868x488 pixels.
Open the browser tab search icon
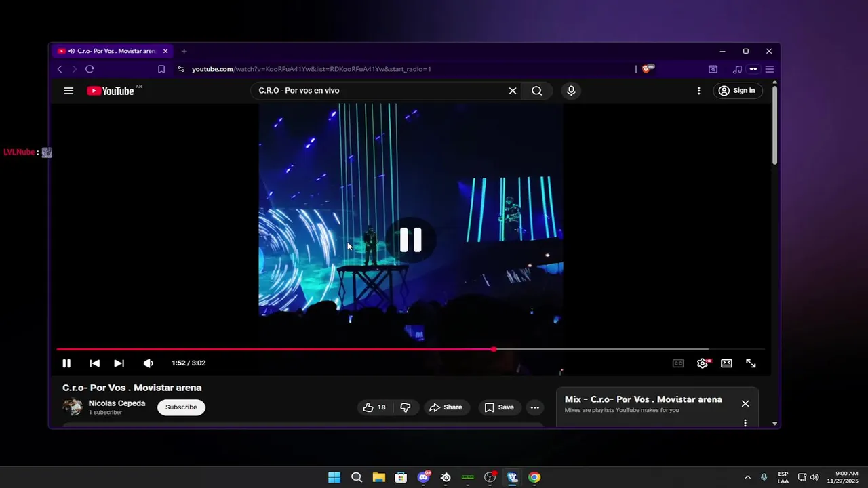[x=713, y=69]
